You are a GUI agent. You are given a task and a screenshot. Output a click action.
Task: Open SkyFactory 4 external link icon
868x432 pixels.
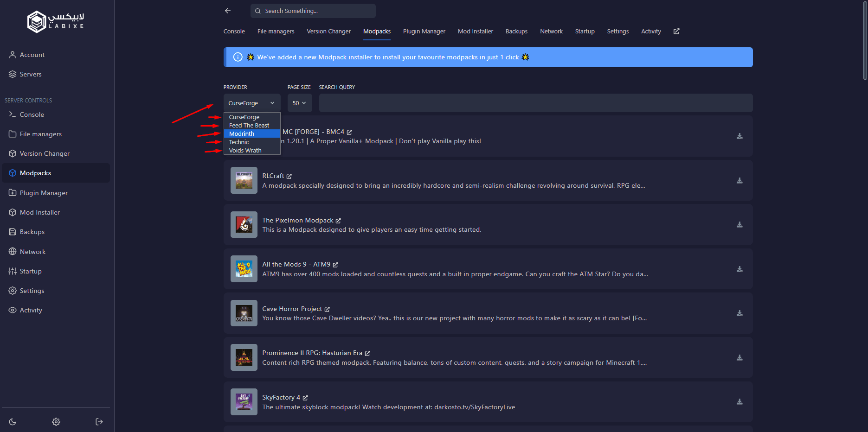tap(305, 398)
